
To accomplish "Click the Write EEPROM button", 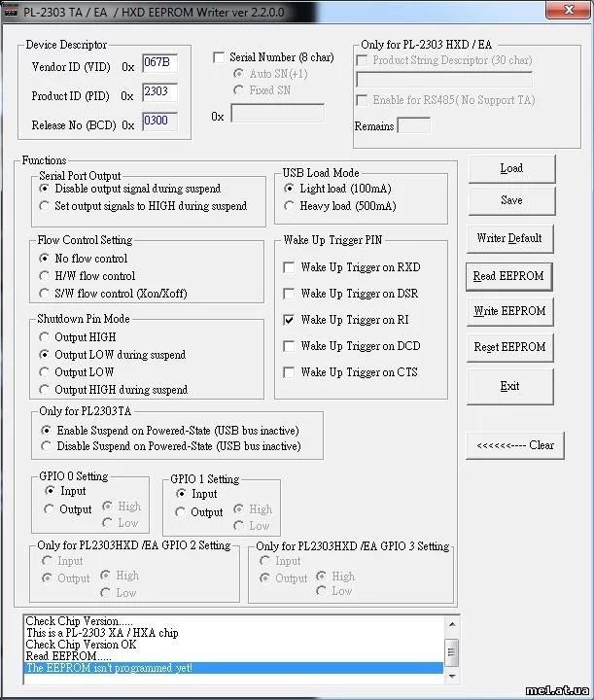I will (x=509, y=311).
